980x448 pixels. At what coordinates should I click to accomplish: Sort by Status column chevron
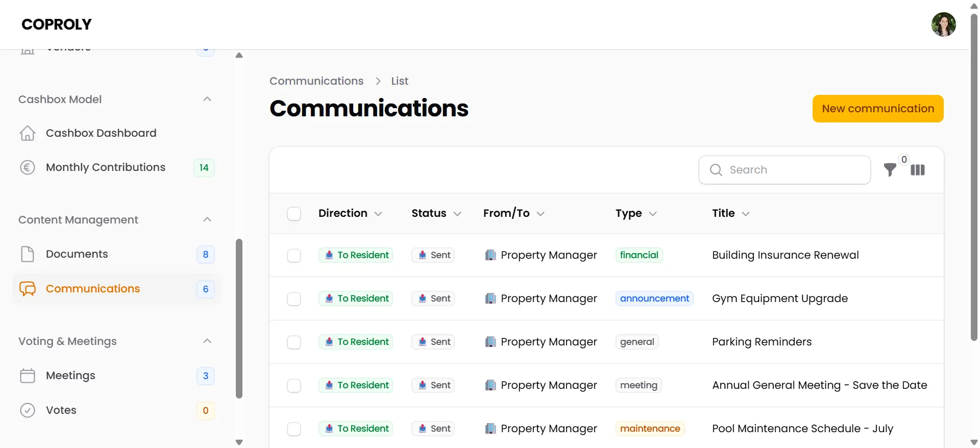click(457, 214)
